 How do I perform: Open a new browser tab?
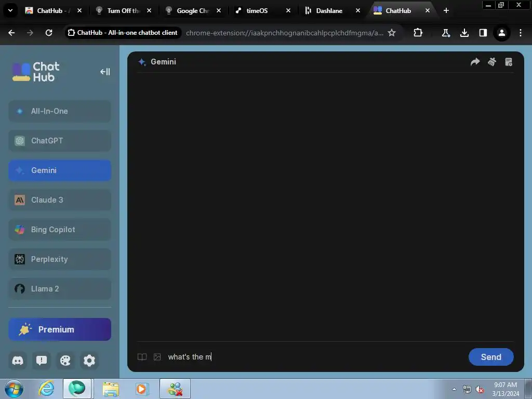tap(446, 10)
